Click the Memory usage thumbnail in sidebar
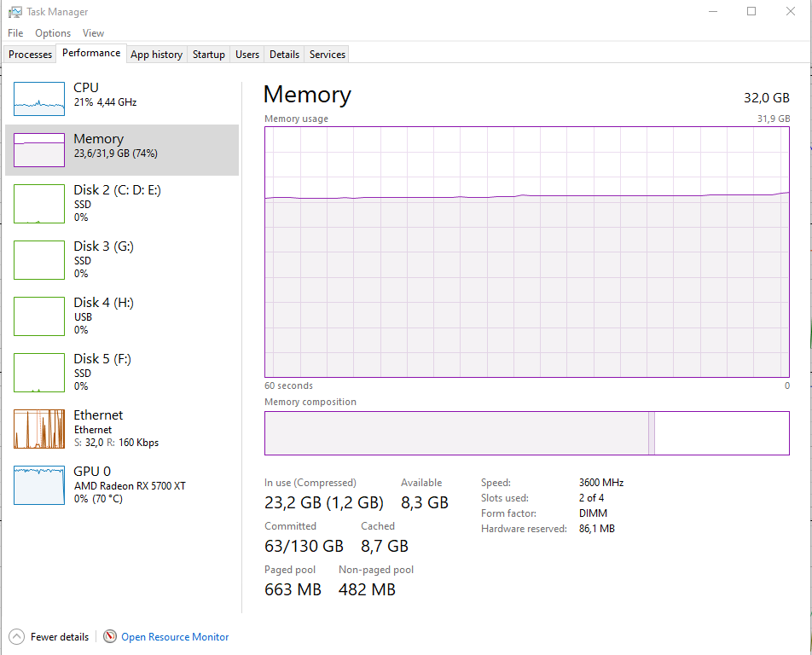 [x=39, y=150]
